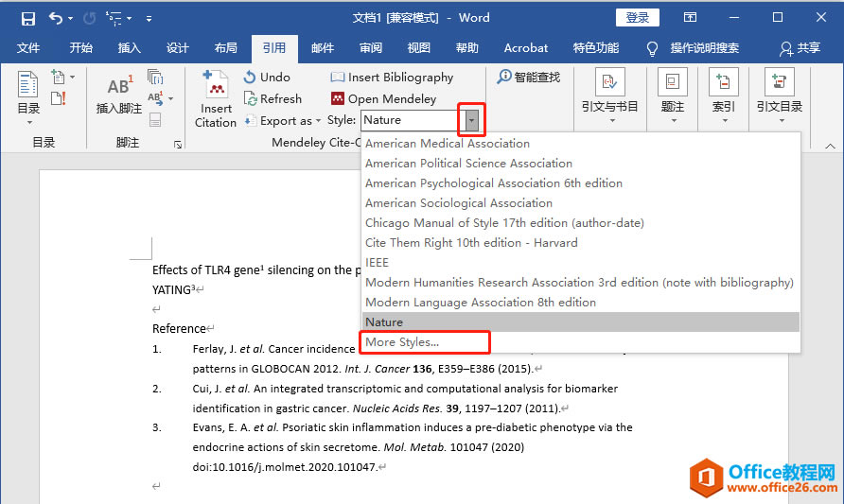Open ribbon display options icon
Image resolution: width=844 pixels, height=504 pixels.
[690, 17]
